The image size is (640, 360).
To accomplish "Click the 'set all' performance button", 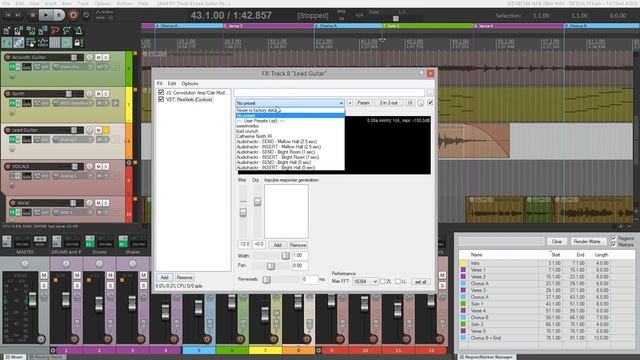I will pos(420,282).
